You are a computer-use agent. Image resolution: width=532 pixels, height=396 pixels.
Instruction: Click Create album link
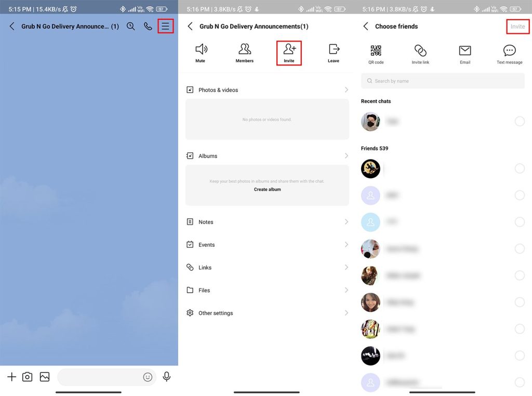click(268, 189)
